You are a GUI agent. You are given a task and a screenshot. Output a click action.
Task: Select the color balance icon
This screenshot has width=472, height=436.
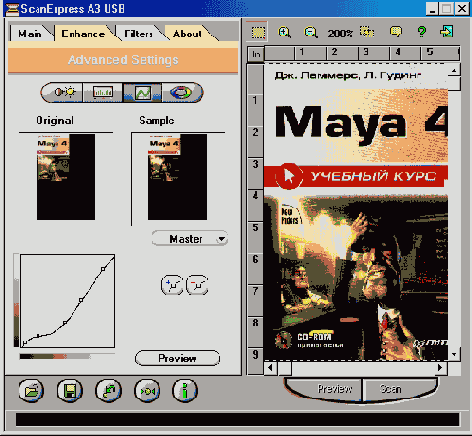(x=181, y=92)
